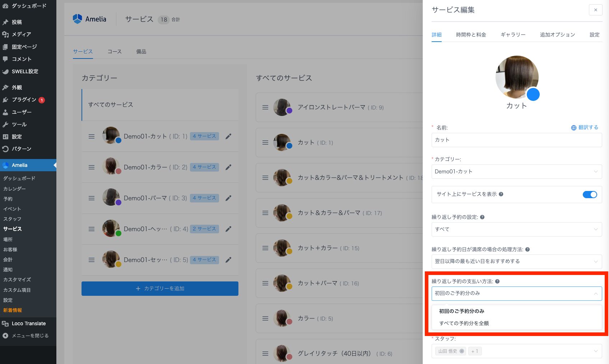Click help icon next to 繰り返し予約の支払い方法
Image resolution: width=609 pixels, height=364 pixels.
497,281
